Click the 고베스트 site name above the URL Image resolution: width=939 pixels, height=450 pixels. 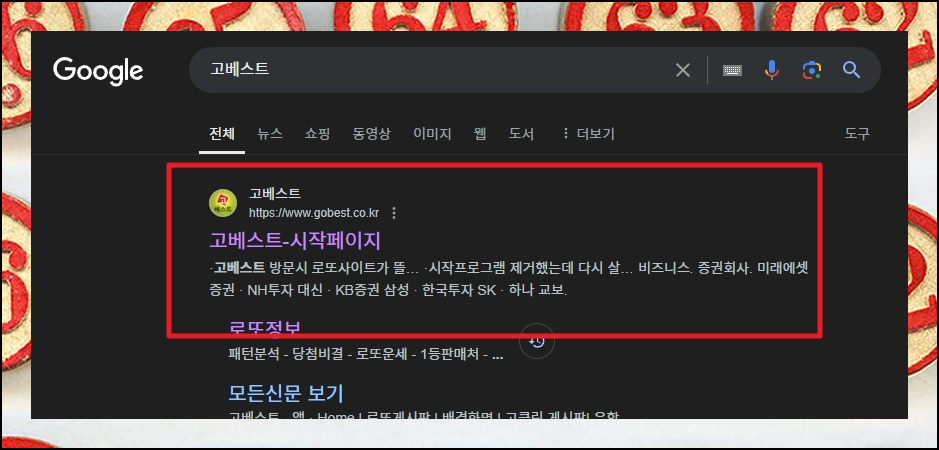click(275, 194)
